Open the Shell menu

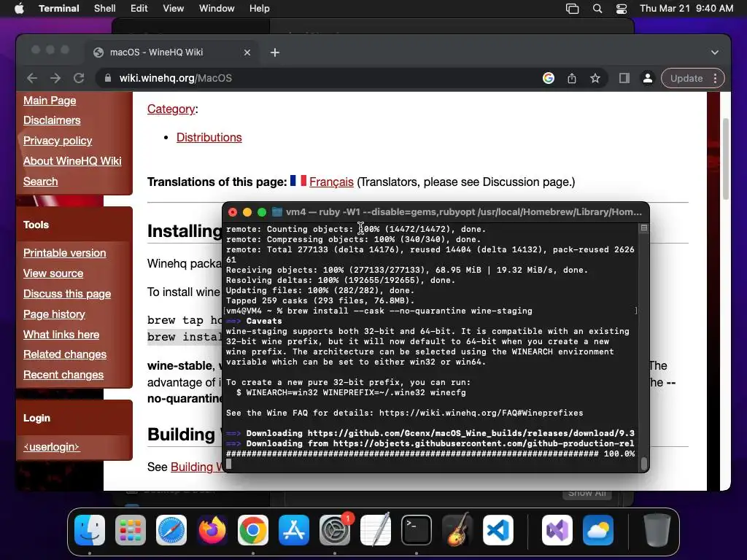[x=105, y=9]
